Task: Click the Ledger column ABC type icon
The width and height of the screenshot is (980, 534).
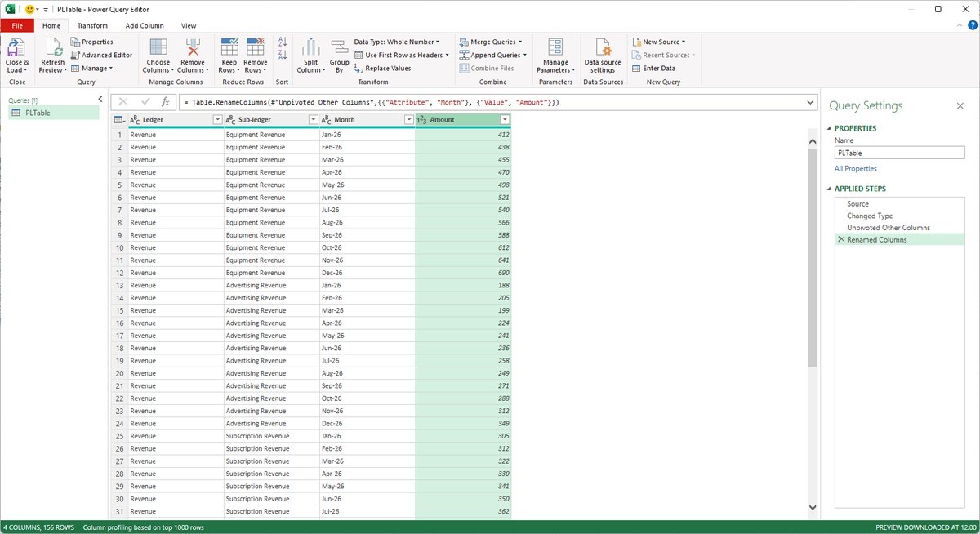Action: (x=135, y=120)
